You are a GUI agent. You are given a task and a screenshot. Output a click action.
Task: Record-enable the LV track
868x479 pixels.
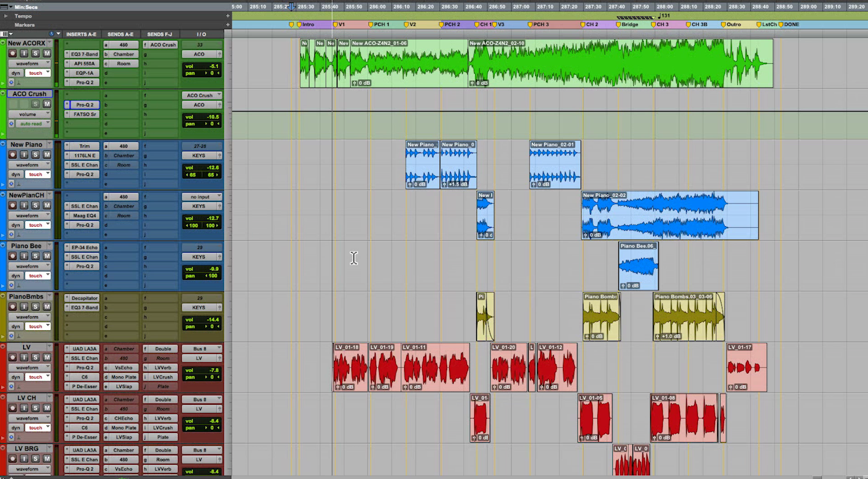pos(12,357)
